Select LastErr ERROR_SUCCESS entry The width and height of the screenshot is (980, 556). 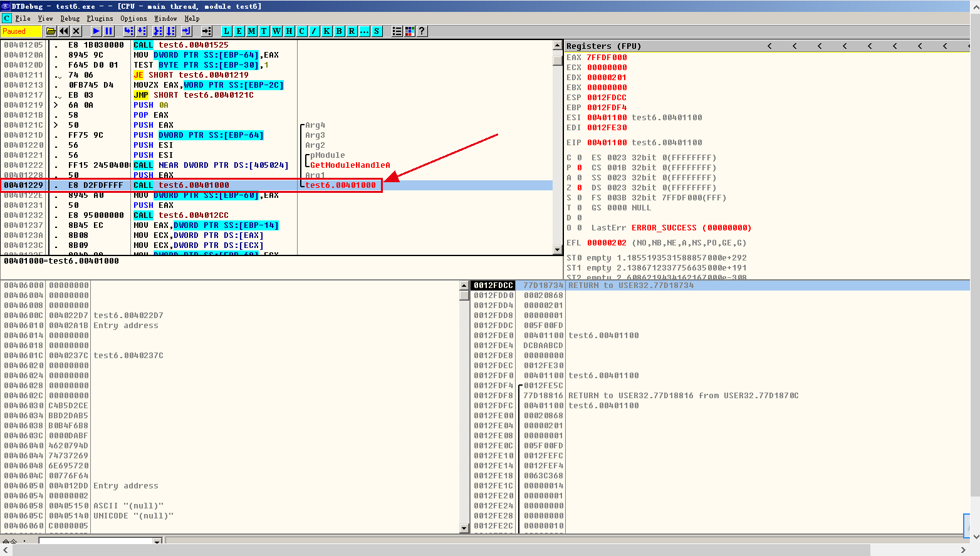pyautogui.click(x=671, y=228)
